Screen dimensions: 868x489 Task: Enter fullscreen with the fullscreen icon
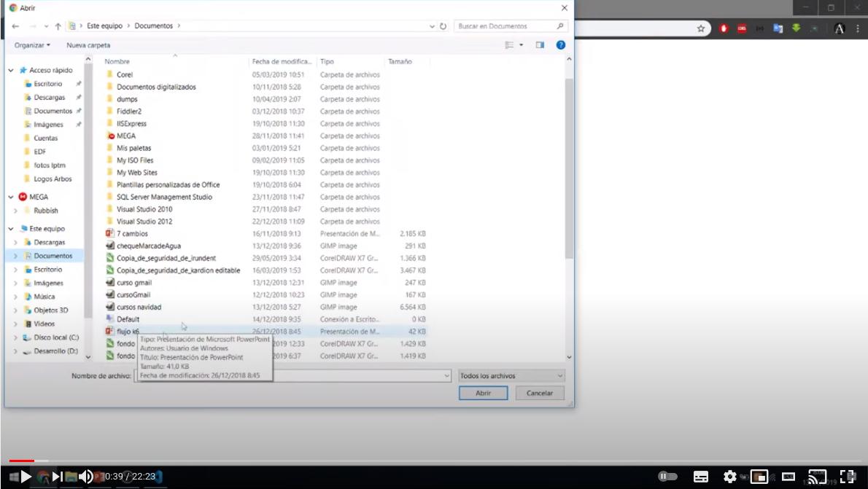point(848,477)
